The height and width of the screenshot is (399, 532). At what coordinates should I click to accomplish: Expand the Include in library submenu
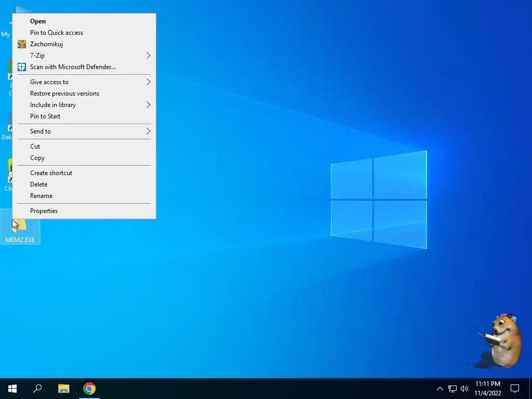click(x=84, y=105)
